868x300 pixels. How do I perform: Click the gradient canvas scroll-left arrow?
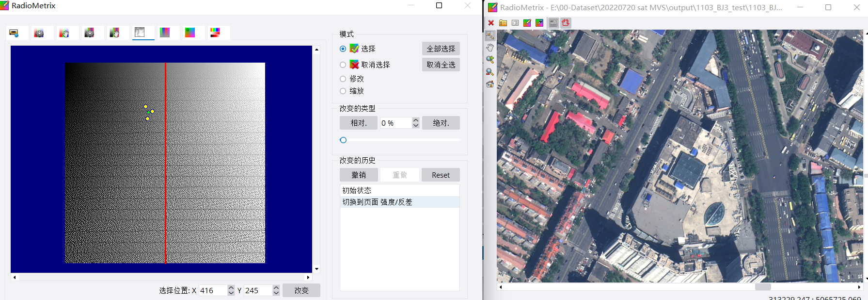(x=15, y=277)
